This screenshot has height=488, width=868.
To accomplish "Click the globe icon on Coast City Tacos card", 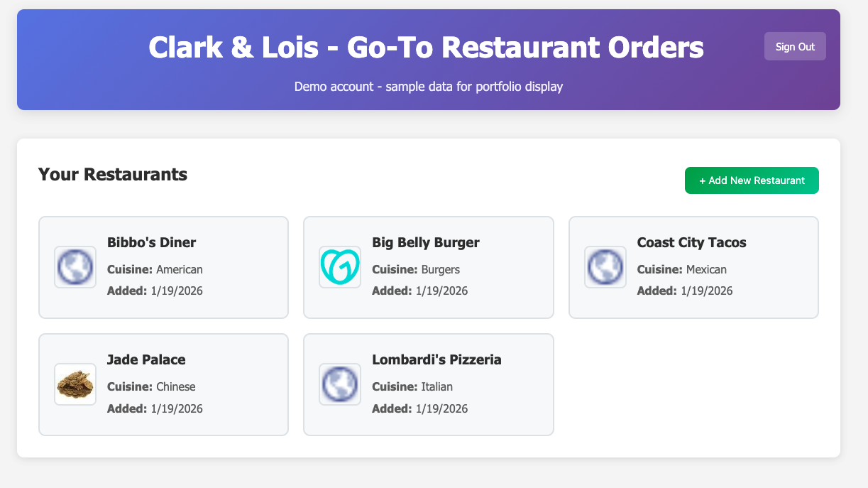I will click(605, 267).
